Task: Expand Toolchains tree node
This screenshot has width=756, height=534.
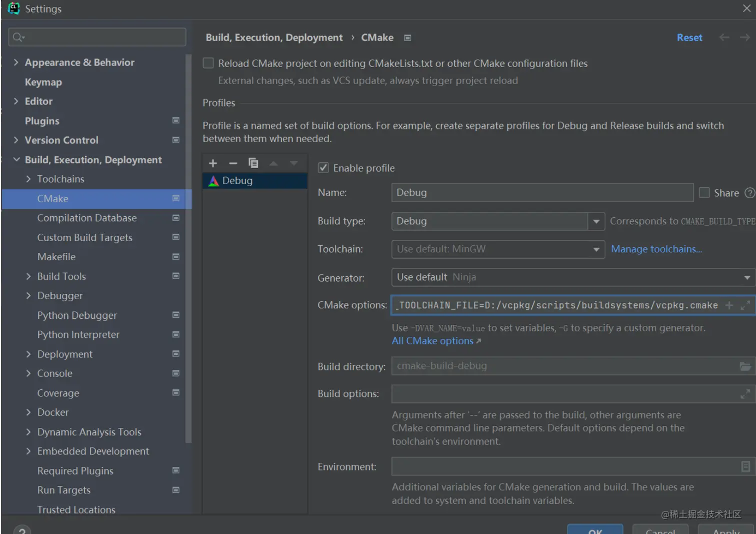Action: click(28, 179)
